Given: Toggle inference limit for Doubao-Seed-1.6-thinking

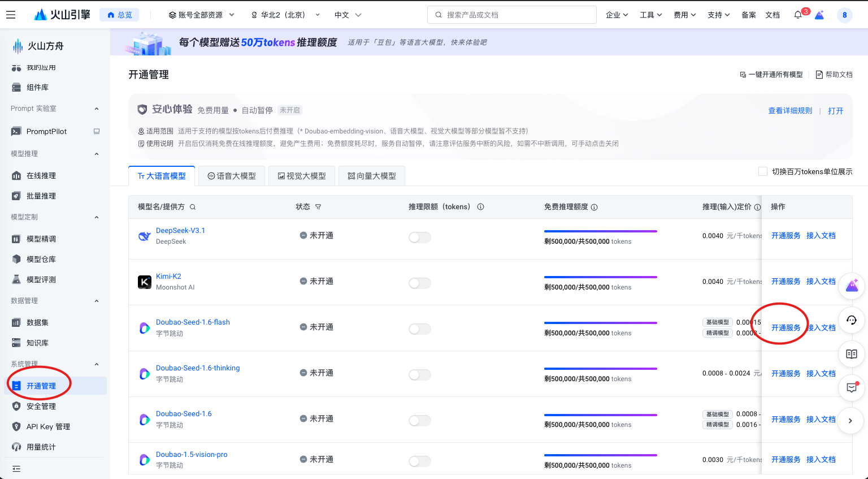Looking at the screenshot, I should tap(420, 374).
